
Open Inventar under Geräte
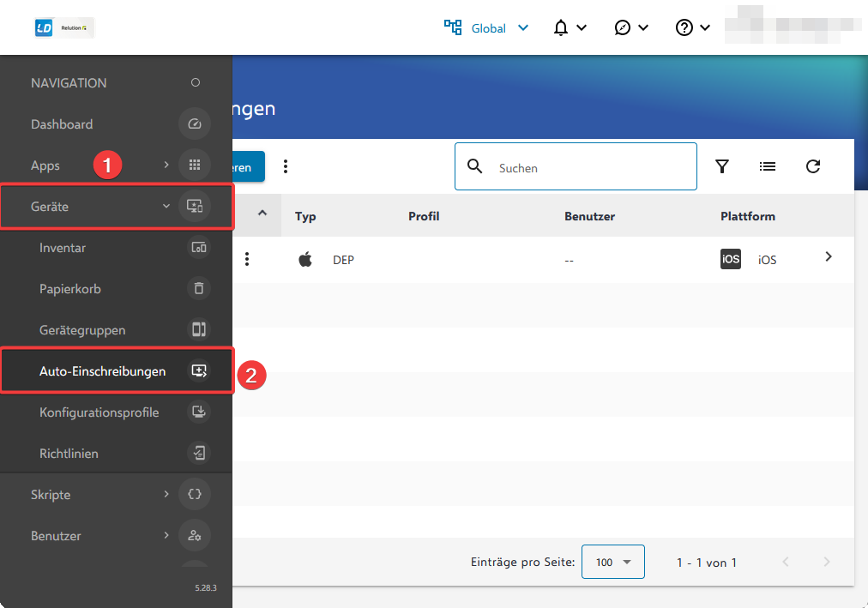coord(63,248)
